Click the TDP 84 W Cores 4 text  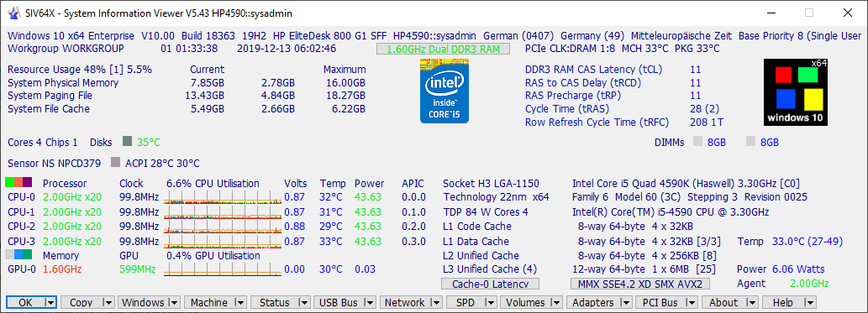click(486, 211)
